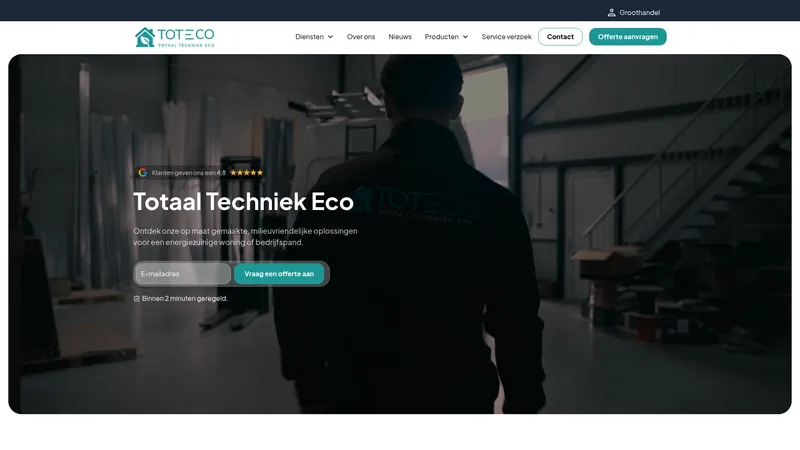Viewport: 800px width, 450px height.
Task: Go to the Nieuws page
Action: click(400, 37)
